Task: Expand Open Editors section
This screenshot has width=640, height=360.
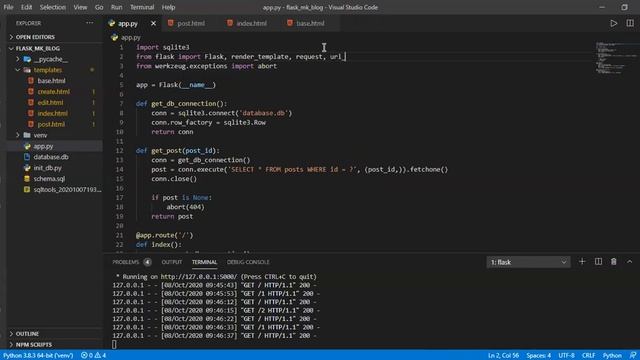Action: pos(35,37)
